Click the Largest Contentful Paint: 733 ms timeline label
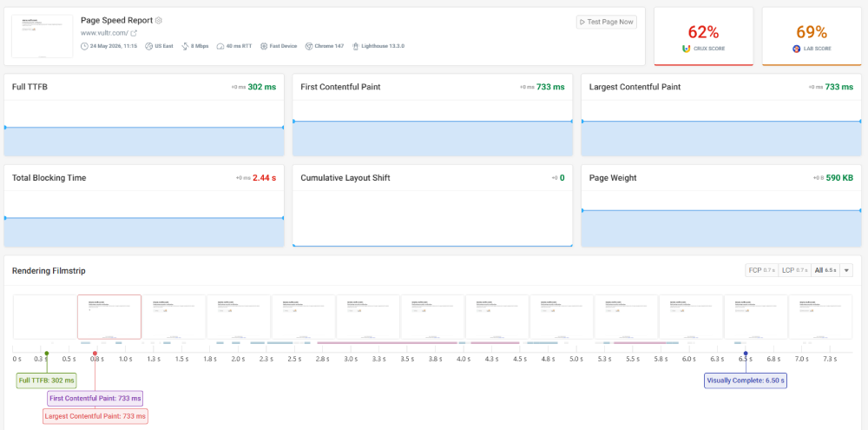The image size is (868, 430). (x=95, y=416)
